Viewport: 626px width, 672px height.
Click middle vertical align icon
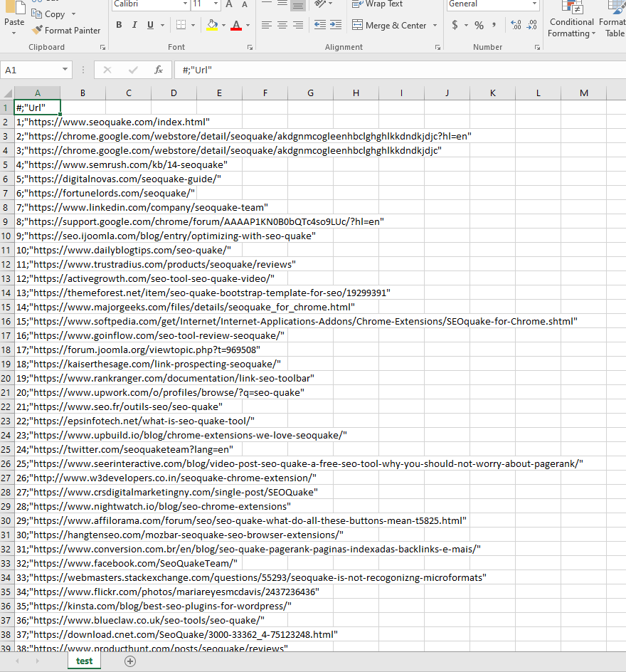tap(282, 4)
